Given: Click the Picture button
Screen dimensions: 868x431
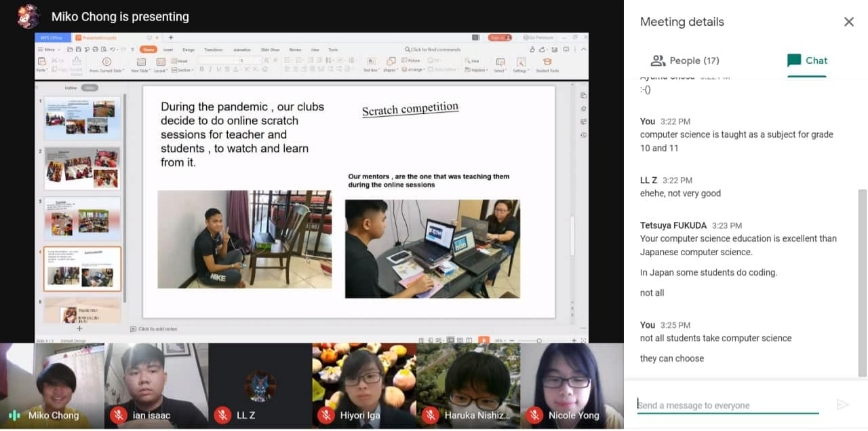Looking at the screenshot, I should coord(412,61).
